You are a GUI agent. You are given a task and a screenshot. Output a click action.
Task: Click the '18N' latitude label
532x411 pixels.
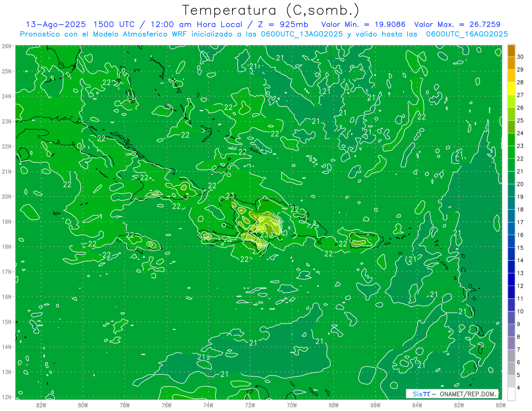click(x=7, y=247)
